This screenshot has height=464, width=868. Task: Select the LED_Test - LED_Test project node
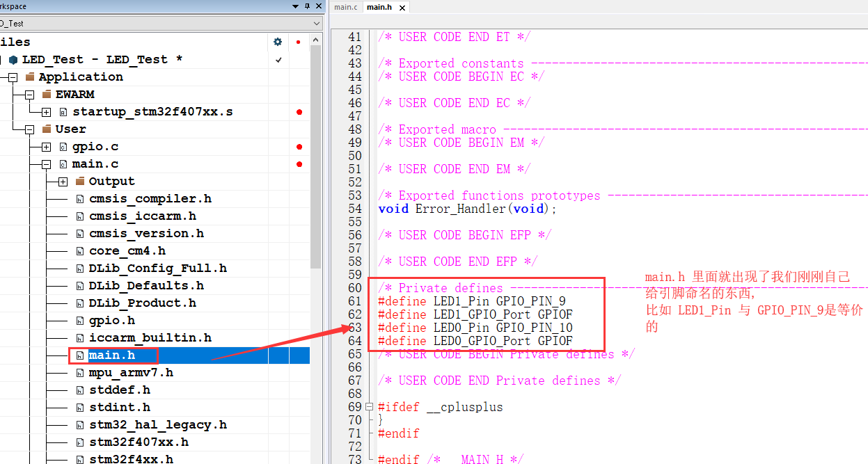pyautogui.click(x=102, y=60)
